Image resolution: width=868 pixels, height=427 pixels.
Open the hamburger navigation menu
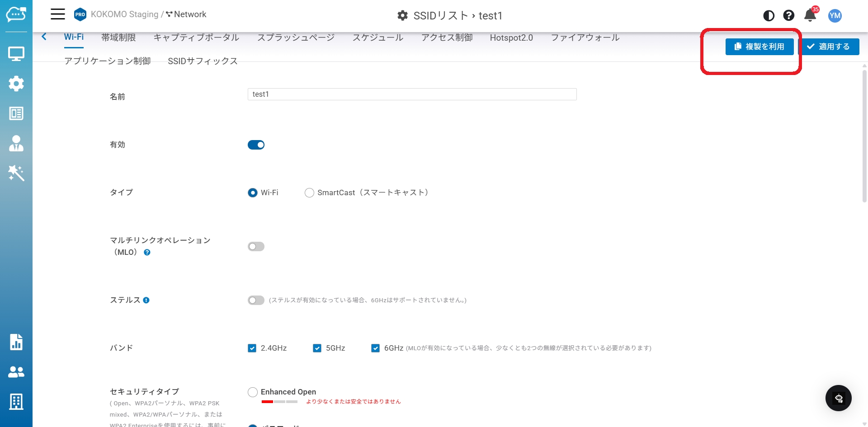click(57, 14)
